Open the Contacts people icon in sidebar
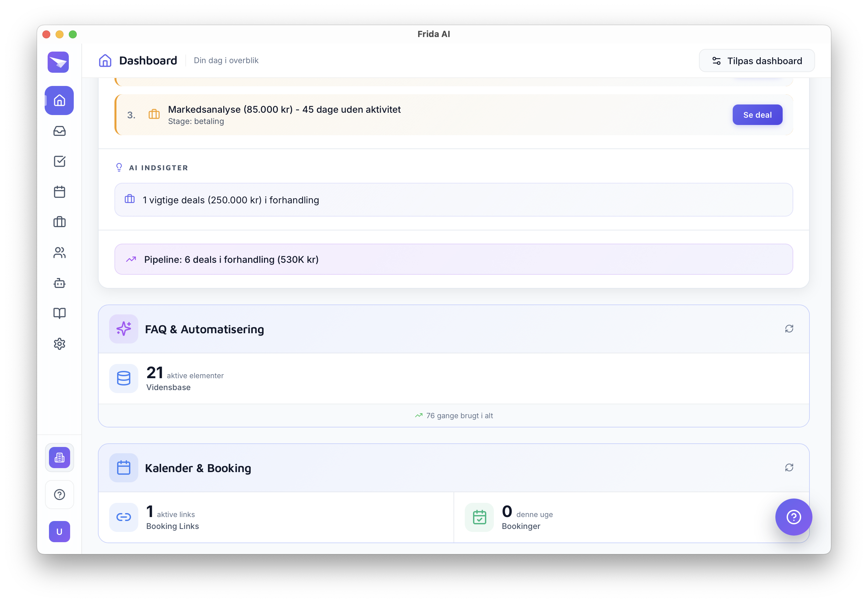The height and width of the screenshot is (603, 868). click(x=59, y=252)
